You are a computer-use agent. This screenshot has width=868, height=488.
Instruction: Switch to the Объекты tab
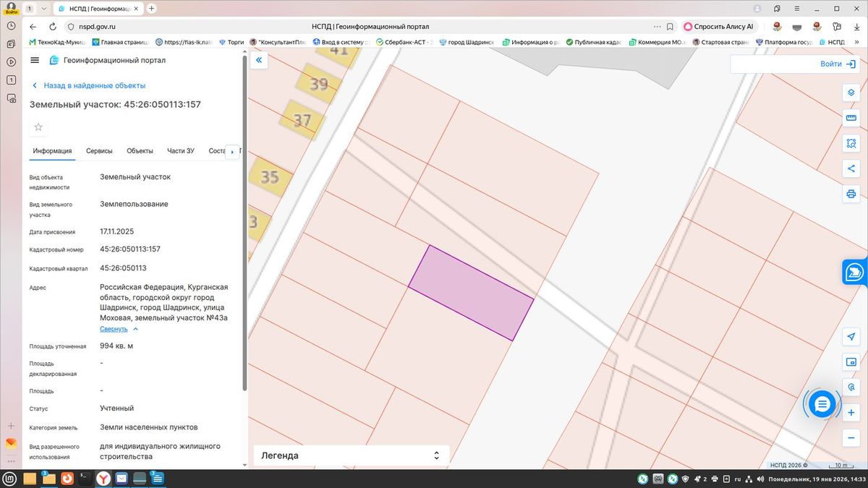click(x=140, y=150)
